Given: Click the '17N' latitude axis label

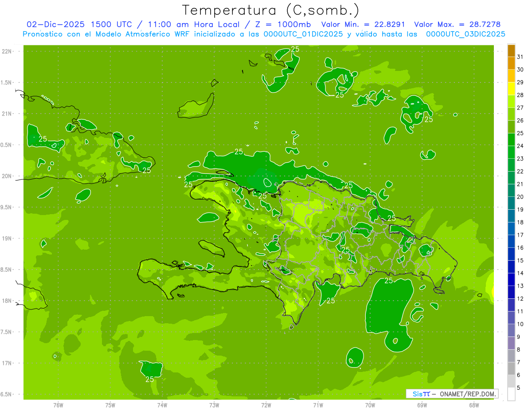Looking at the screenshot, I should click(6, 363).
